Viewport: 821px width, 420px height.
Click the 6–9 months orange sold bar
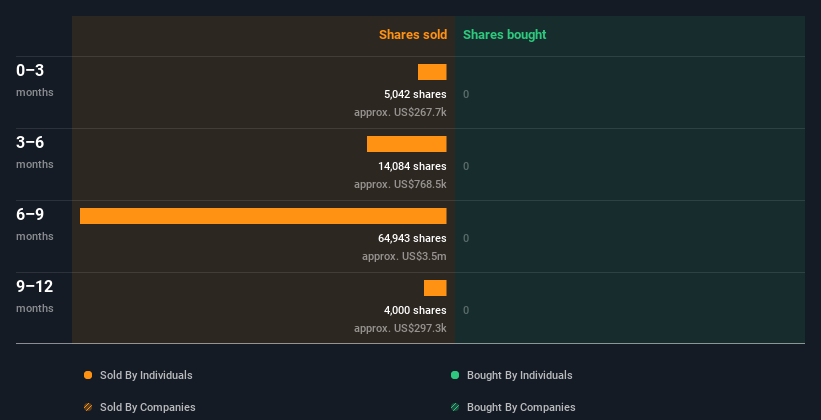(263, 216)
